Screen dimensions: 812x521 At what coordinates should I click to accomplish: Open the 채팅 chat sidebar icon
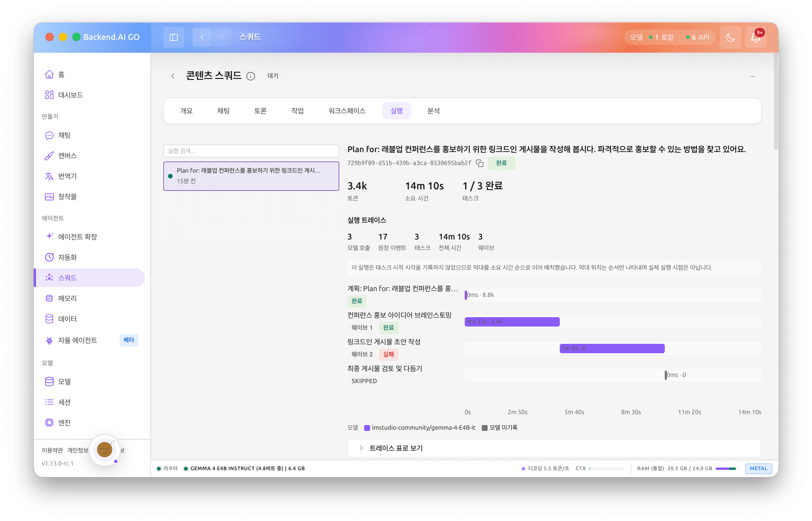(50, 135)
